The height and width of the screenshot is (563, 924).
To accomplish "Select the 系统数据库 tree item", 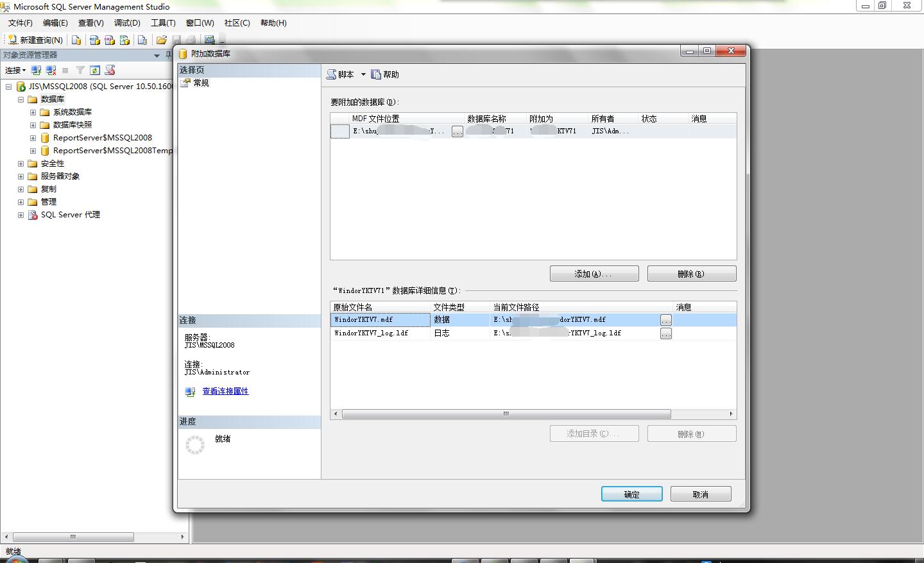I will coord(73,112).
